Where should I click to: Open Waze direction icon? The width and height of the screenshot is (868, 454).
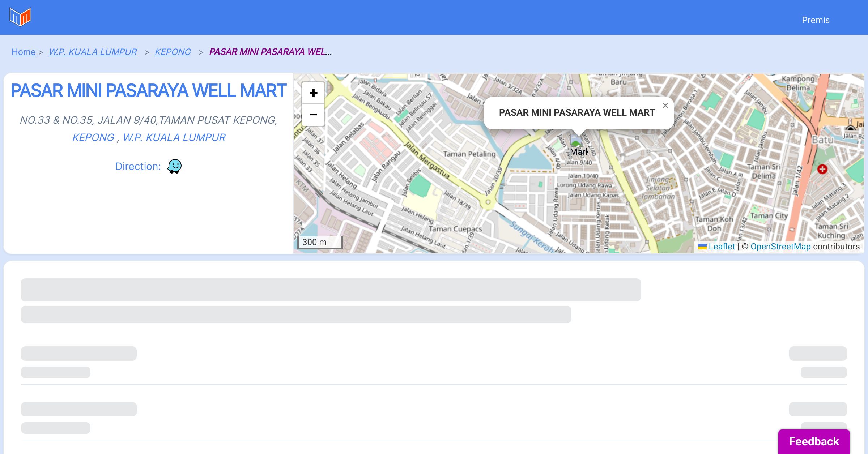[174, 166]
